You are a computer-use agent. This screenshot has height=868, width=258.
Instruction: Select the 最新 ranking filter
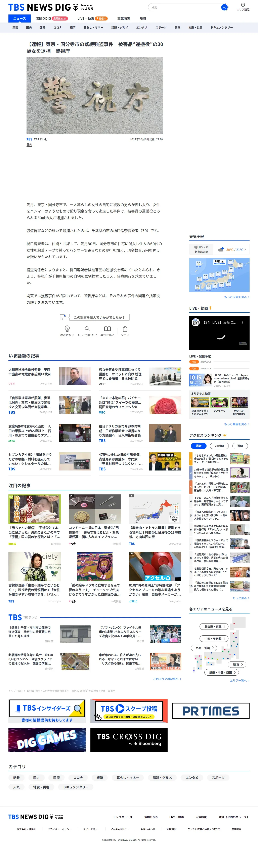[x=199, y=446]
